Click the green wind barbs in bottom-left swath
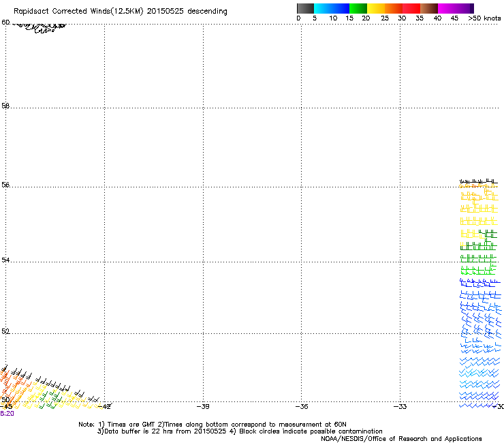The width and height of the screenshot is (504, 443). click(x=50, y=400)
